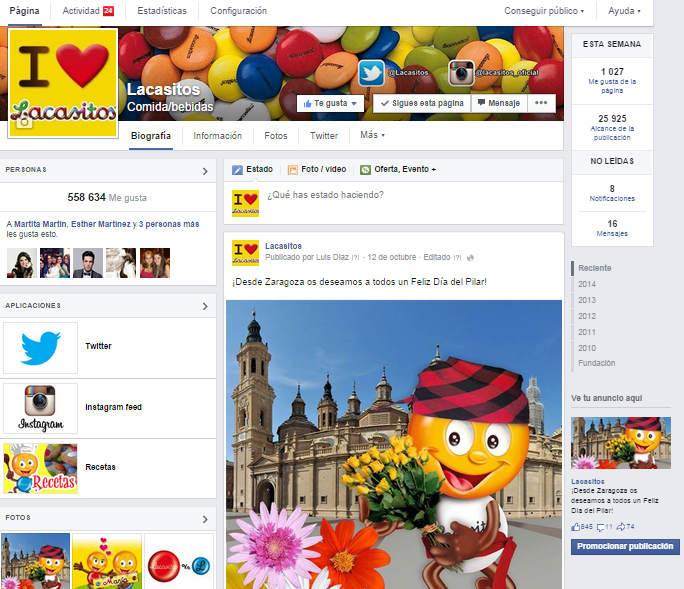Click the Foto / vídeo picture icon
The image size is (684, 589).
click(293, 170)
